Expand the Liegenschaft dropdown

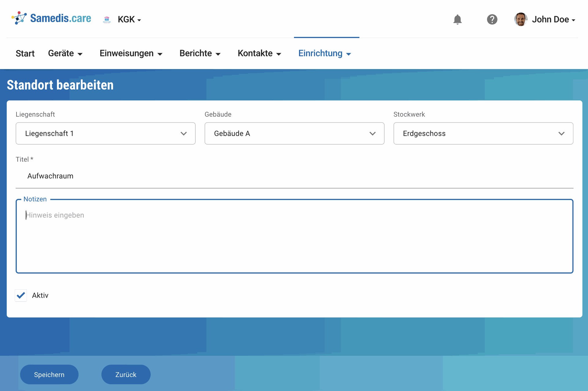pos(106,134)
